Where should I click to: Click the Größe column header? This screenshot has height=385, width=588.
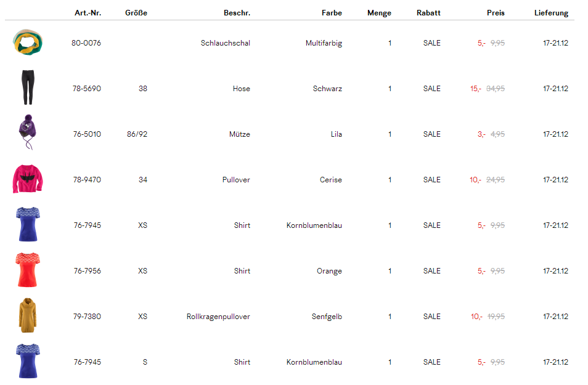136,13
